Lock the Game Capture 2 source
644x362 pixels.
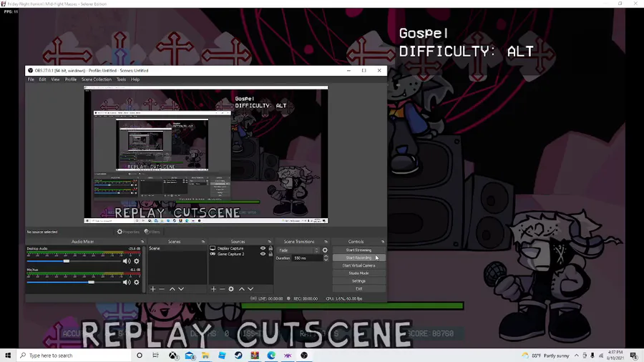coord(270,254)
